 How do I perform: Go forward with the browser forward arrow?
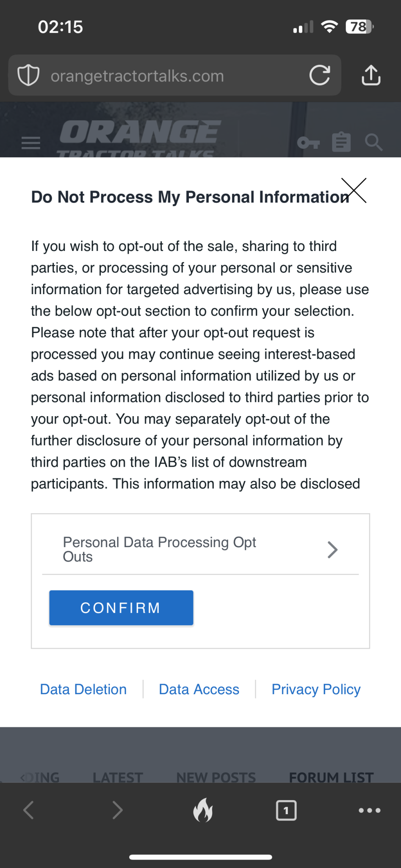click(x=117, y=810)
